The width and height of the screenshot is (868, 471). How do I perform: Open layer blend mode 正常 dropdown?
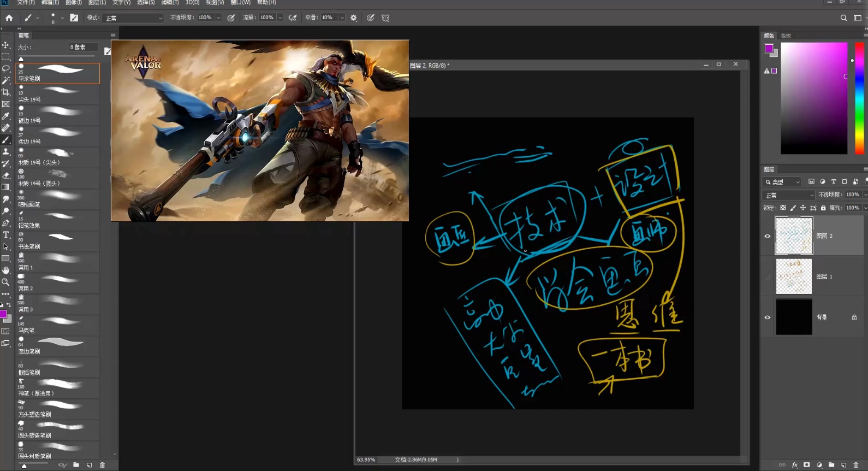point(789,195)
